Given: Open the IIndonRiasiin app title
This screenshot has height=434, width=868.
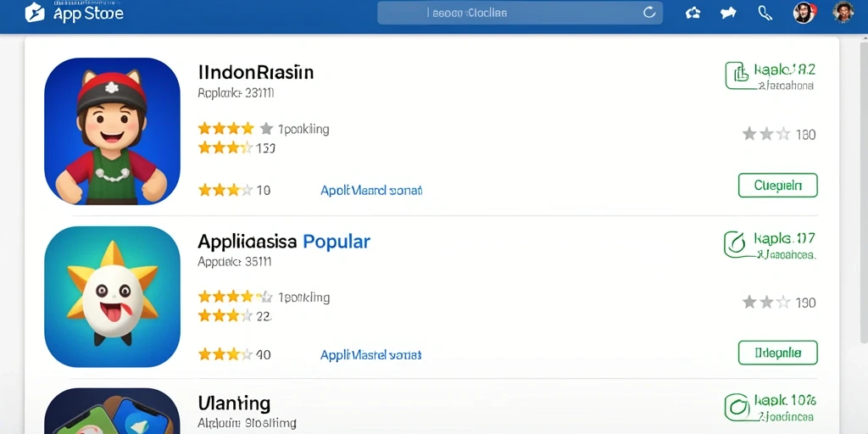Looking at the screenshot, I should click(x=256, y=72).
